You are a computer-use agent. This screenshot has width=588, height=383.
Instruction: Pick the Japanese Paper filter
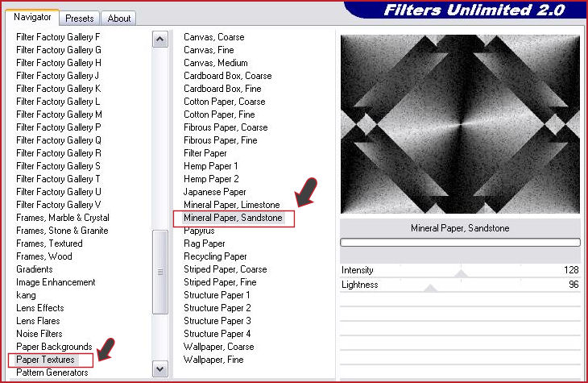pyautogui.click(x=215, y=192)
